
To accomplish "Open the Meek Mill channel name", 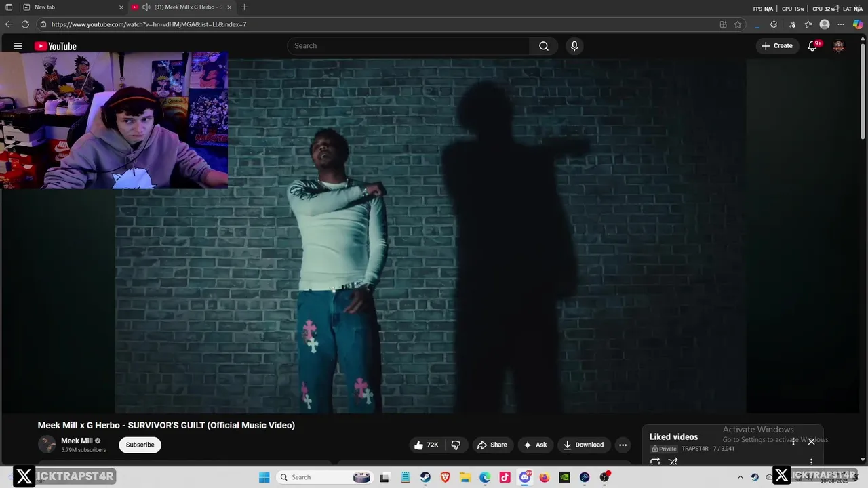I will click(77, 441).
